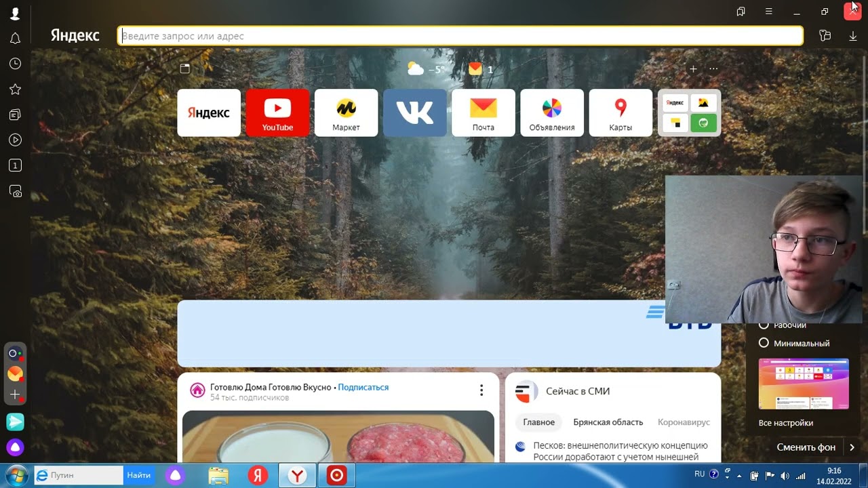Open Готовлю Дома Готовлю Вкусно channel
Viewport: 868px width, 488px height.
point(270,387)
